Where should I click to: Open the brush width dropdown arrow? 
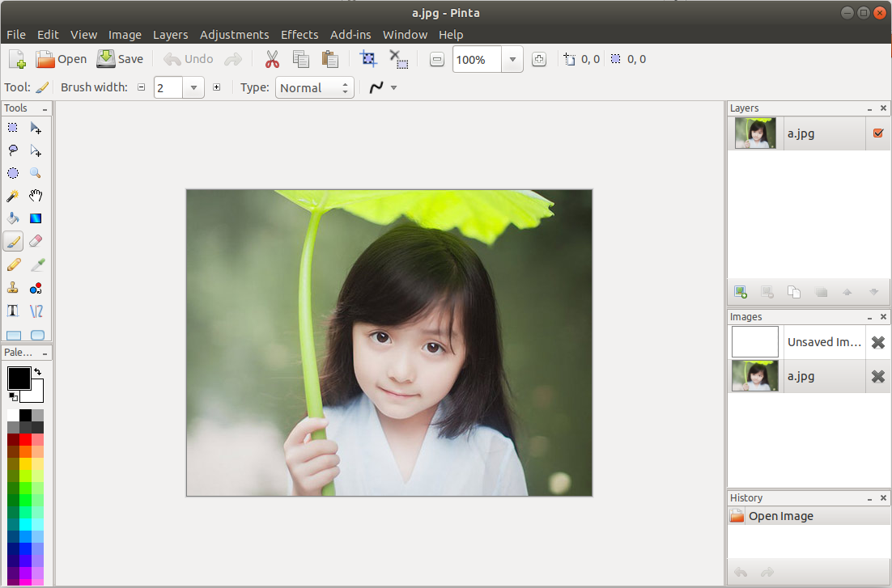[193, 87]
